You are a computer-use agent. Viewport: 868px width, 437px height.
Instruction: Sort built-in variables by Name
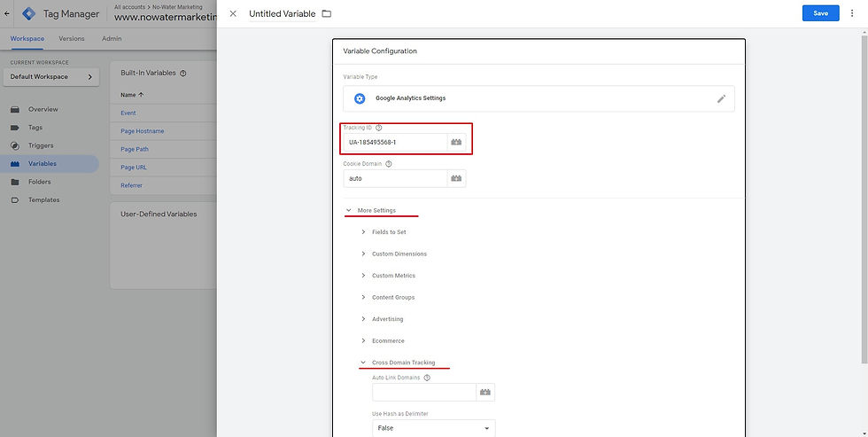[x=132, y=95]
